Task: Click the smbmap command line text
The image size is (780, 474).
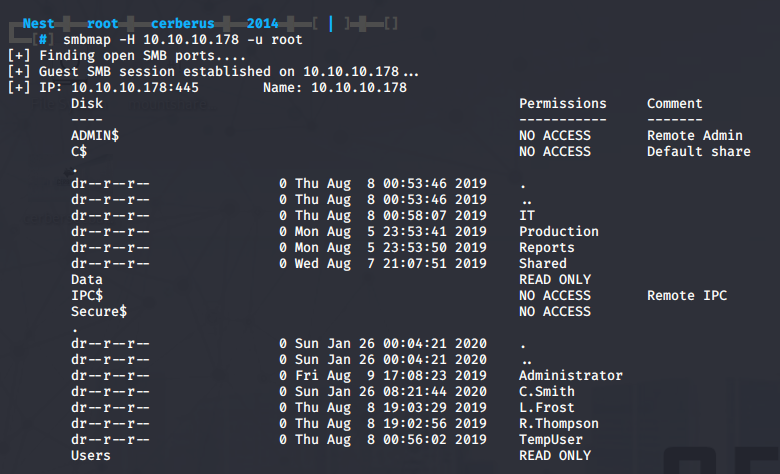Action: point(183,40)
